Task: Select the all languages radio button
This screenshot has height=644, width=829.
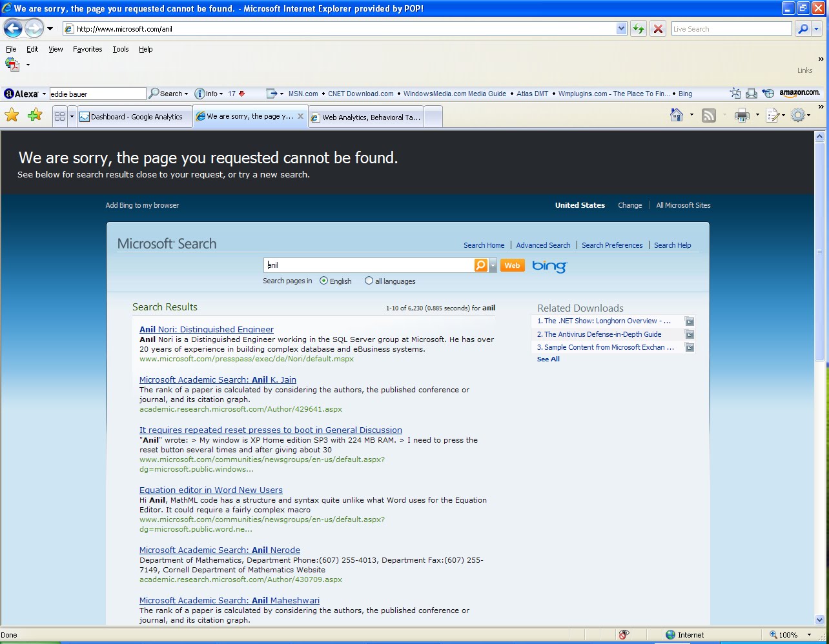Action: coord(368,281)
